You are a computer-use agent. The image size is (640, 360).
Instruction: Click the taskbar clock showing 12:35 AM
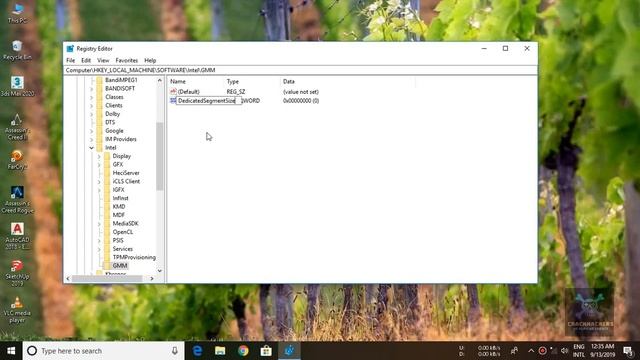tap(602, 351)
